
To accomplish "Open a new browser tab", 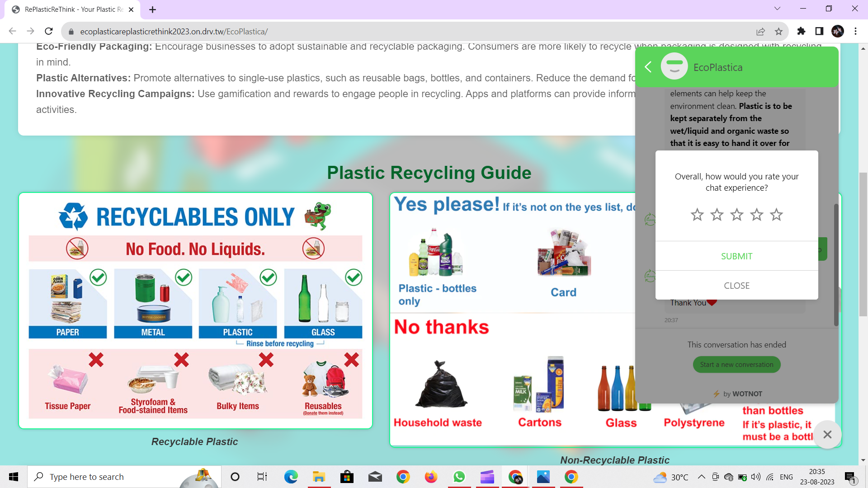I will click(x=152, y=9).
